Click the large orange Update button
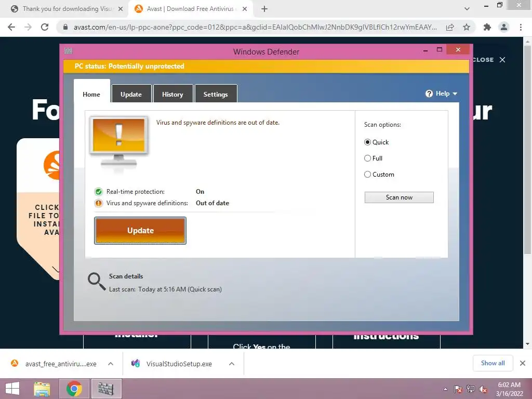Screen dimensions: 532x399 (140, 230)
